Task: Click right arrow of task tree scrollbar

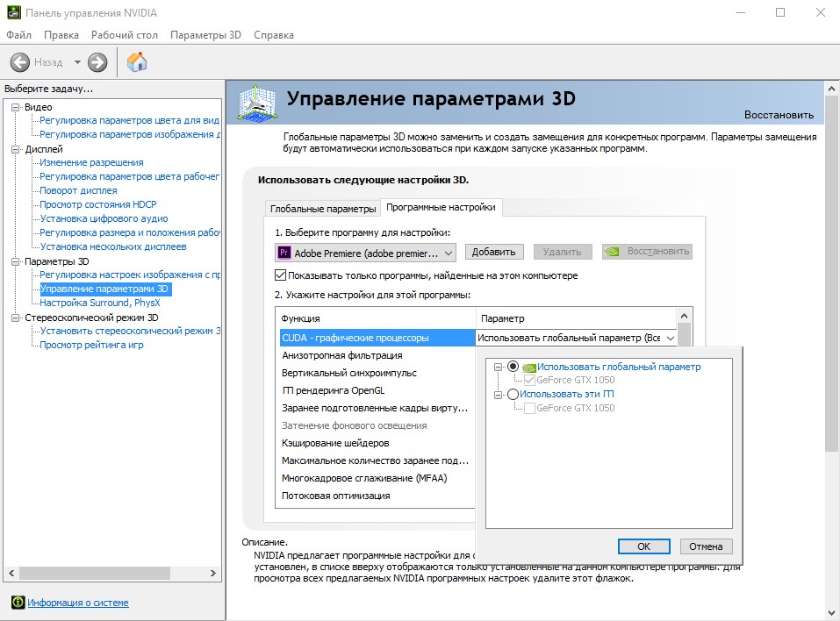Action: click(x=212, y=573)
